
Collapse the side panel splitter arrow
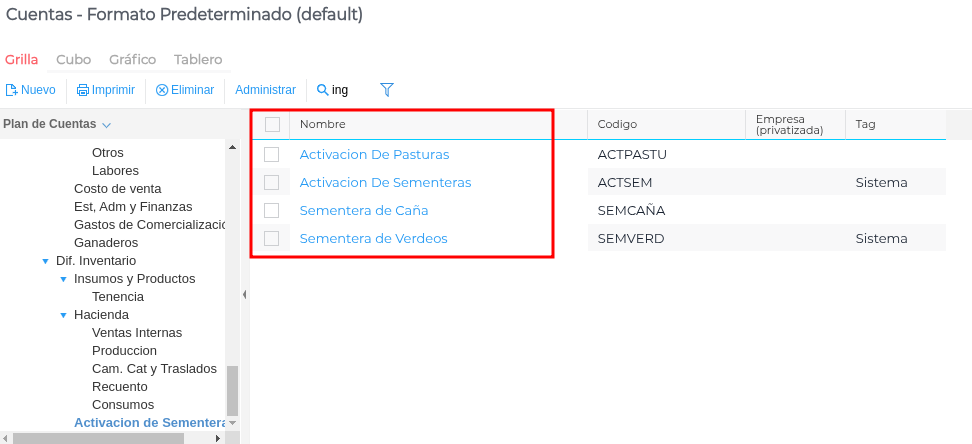[x=245, y=294]
